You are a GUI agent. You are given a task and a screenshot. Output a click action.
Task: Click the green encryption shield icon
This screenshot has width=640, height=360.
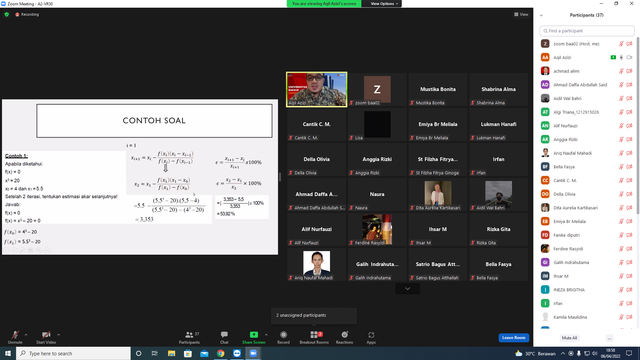point(7,14)
